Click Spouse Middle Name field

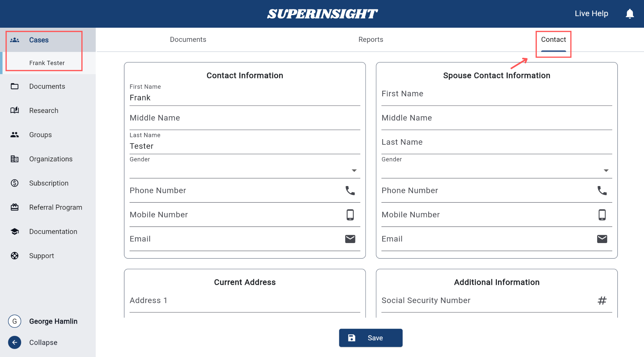coord(497,118)
